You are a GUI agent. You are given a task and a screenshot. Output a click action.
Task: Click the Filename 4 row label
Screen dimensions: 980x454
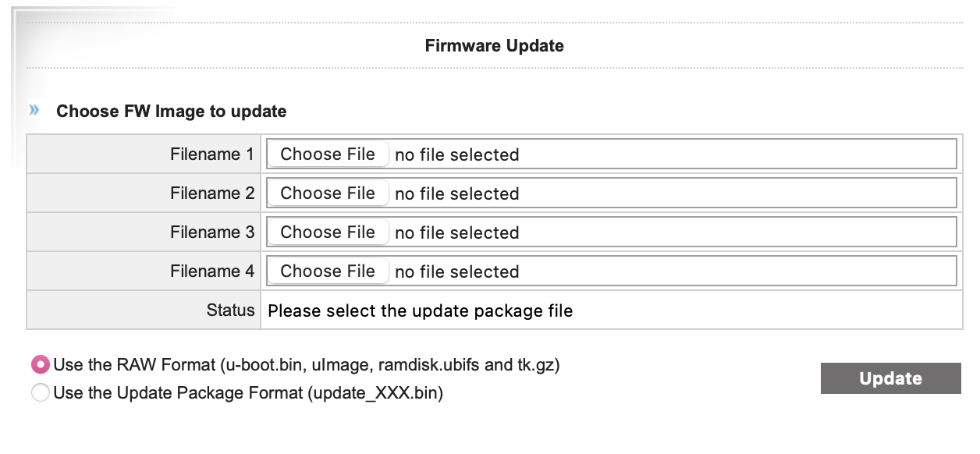(x=212, y=271)
